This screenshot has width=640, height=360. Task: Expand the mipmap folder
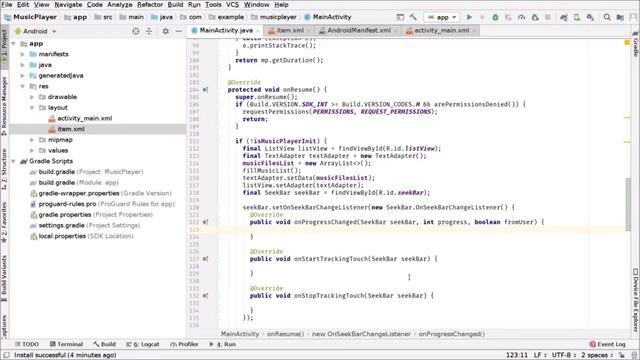[x=32, y=140]
